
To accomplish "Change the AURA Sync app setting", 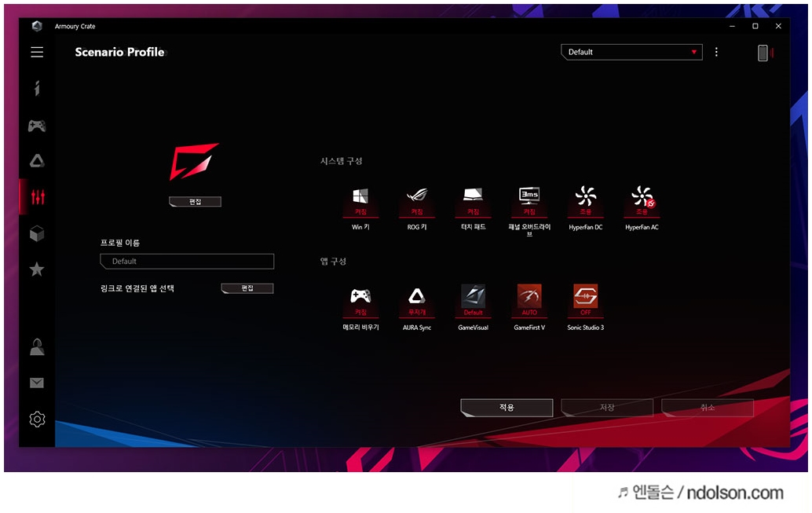I will (x=417, y=301).
